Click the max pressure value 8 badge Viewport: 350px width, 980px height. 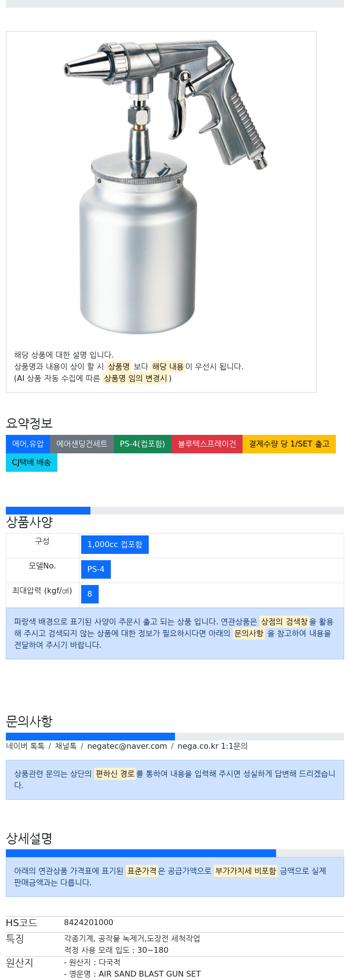(90, 594)
